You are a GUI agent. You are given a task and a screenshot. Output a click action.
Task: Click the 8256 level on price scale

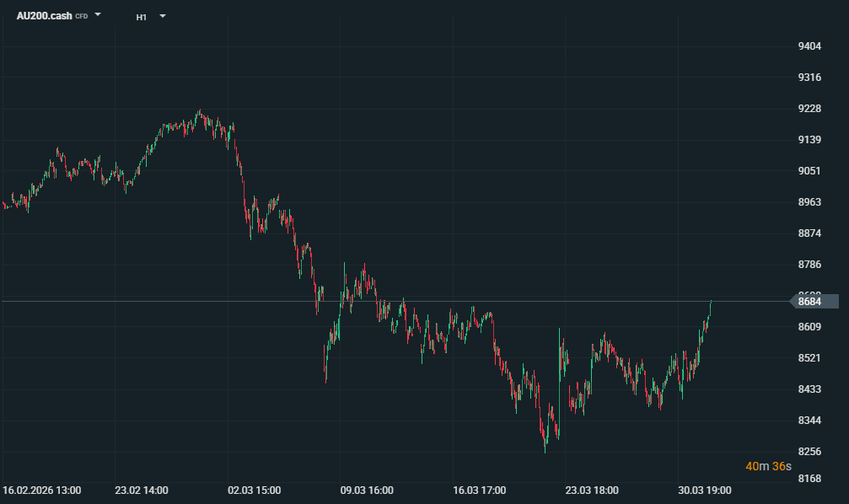click(x=809, y=452)
